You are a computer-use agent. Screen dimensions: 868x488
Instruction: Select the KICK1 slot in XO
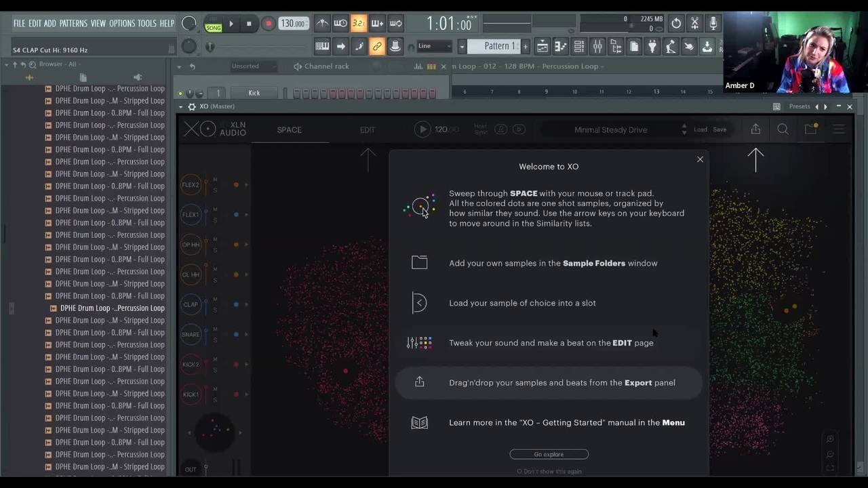(191, 394)
